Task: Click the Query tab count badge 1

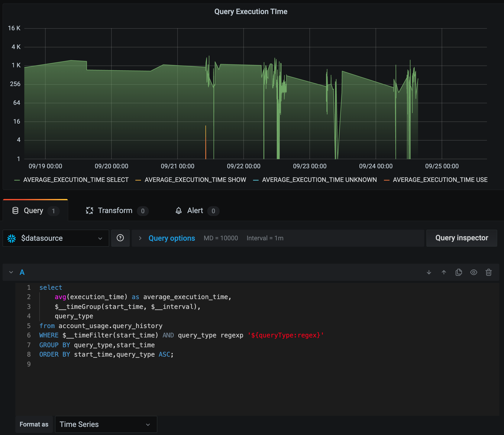Action: [x=54, y=211]
